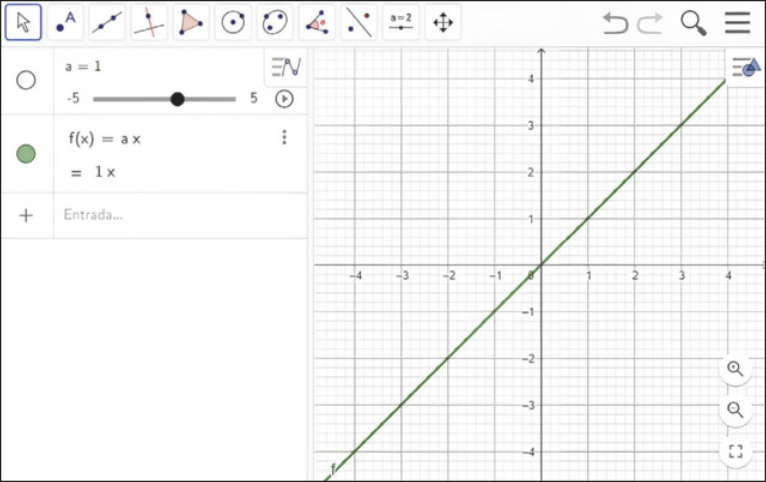766x482 pixels.
Task: Zoom out on the graph
Action: click(735, 409)
